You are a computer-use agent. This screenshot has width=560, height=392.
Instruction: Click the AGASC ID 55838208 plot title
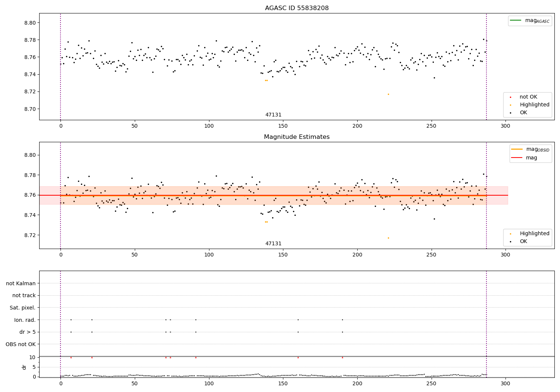point(297,8)
